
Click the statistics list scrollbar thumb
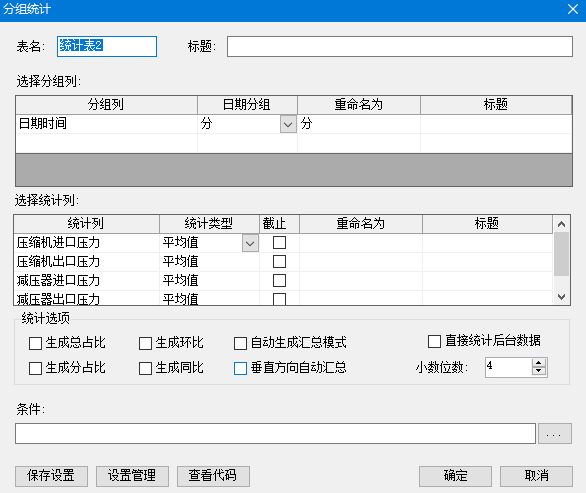pos(561,254)
